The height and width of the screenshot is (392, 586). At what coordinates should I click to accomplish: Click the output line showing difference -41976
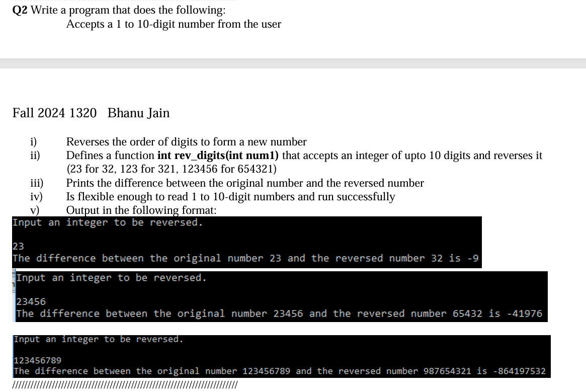[x=281, y=313]
